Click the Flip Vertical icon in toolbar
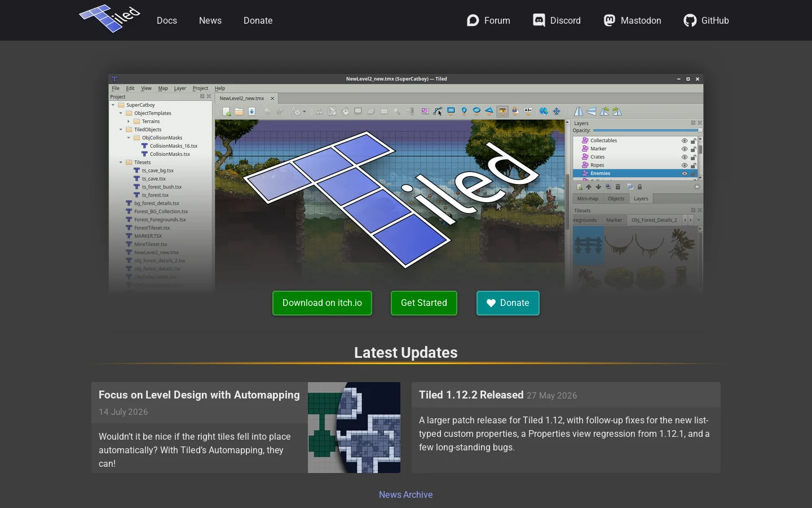The height and width of the screenshot is (508, 812). tap(592, 111)
